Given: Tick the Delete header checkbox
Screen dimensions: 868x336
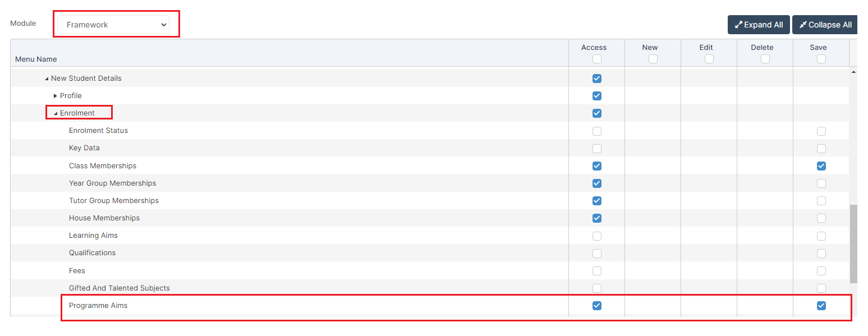Looking at the screenshot, I should [x=765, y=59].
